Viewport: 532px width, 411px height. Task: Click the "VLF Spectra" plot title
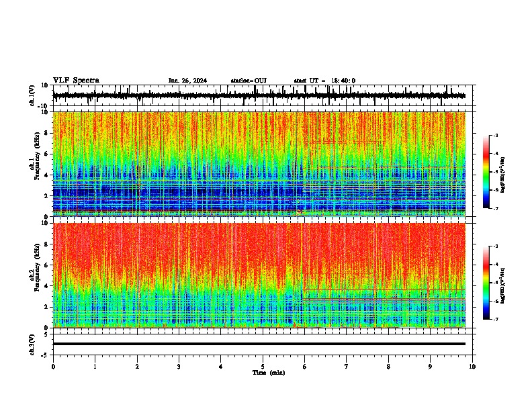(76, 81)
